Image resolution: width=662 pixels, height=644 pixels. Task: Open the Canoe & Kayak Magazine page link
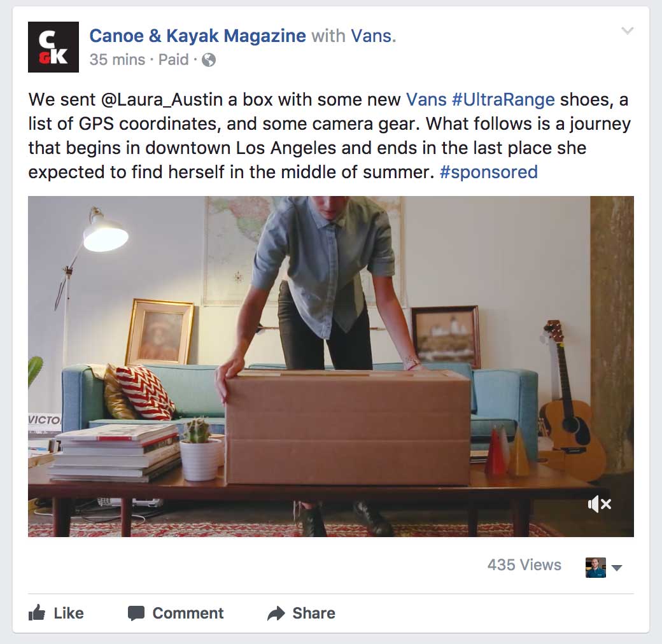point(197,36)
